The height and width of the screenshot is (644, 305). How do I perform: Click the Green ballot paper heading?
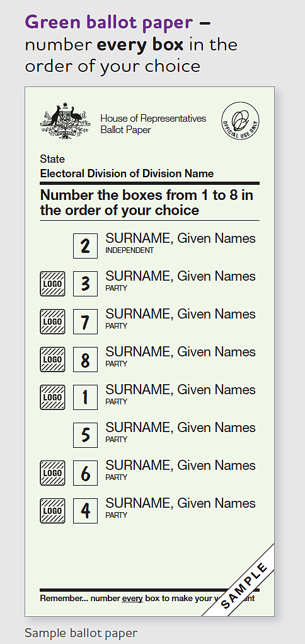pos(109,22)
